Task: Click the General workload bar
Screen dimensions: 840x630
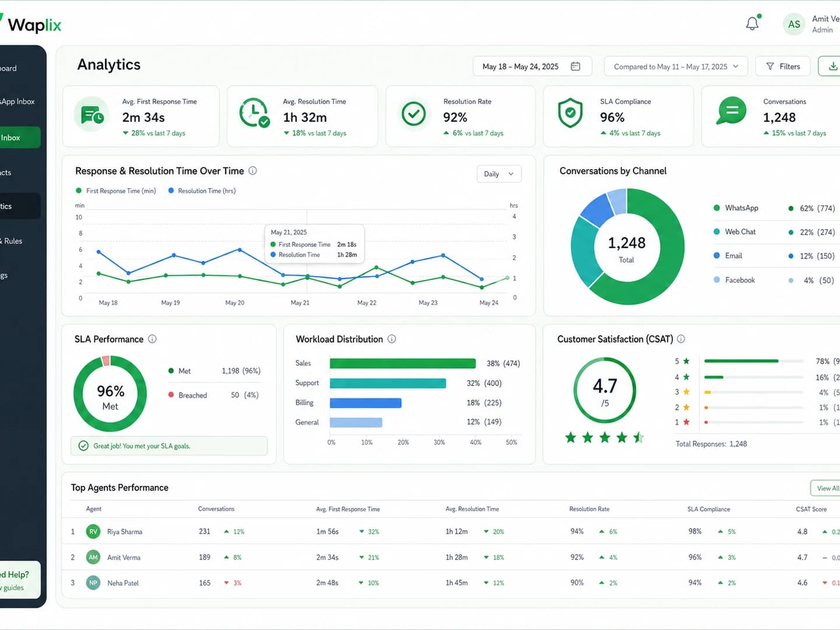Action: pos(356,422)
